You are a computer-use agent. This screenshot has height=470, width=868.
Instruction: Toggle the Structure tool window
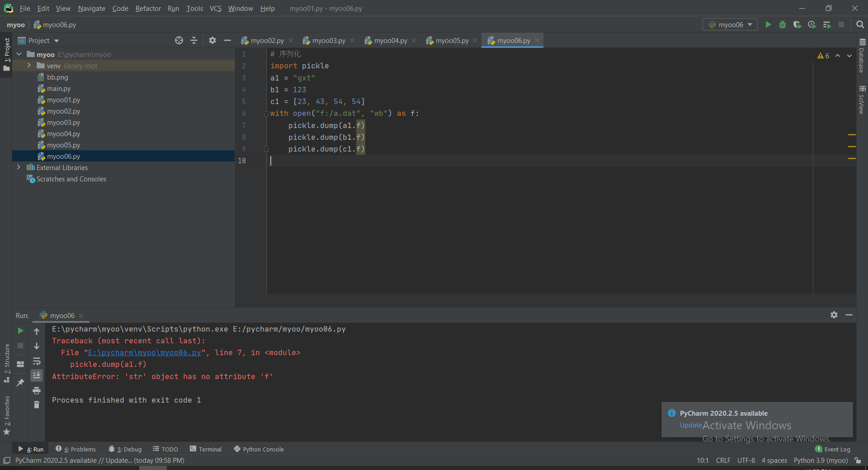click(7, 363)
